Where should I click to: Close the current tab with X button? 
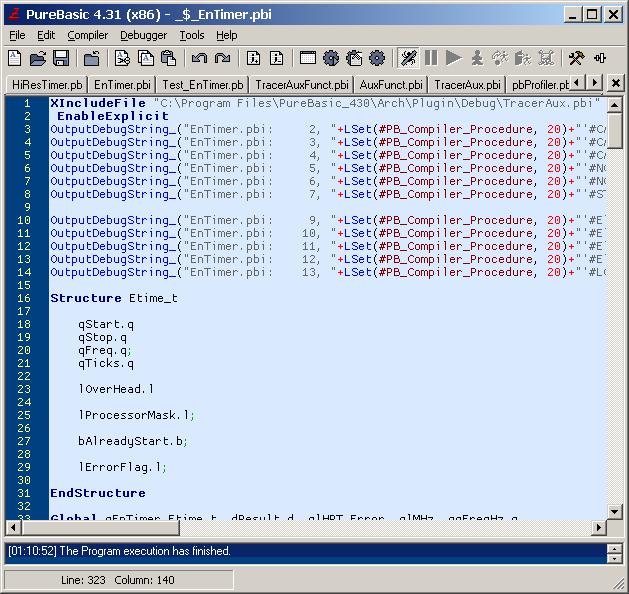point(615,83)
